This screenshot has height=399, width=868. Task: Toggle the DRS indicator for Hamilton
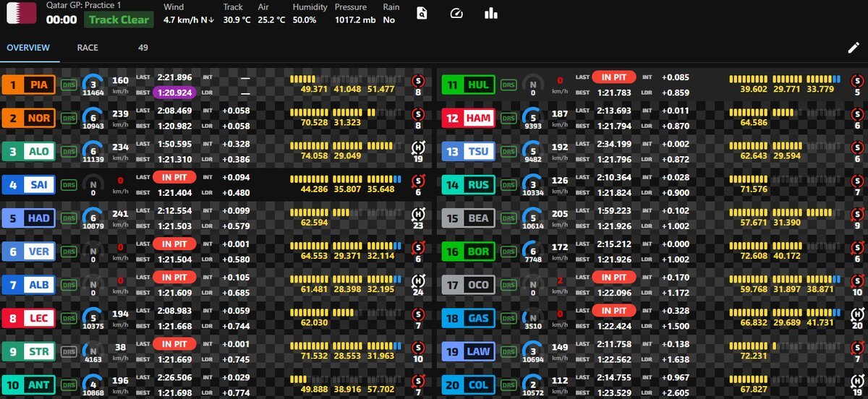point(509,118)
